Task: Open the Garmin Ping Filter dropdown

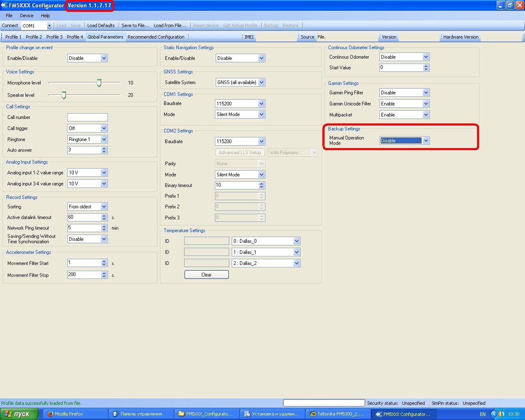Action: pos(426,93)
